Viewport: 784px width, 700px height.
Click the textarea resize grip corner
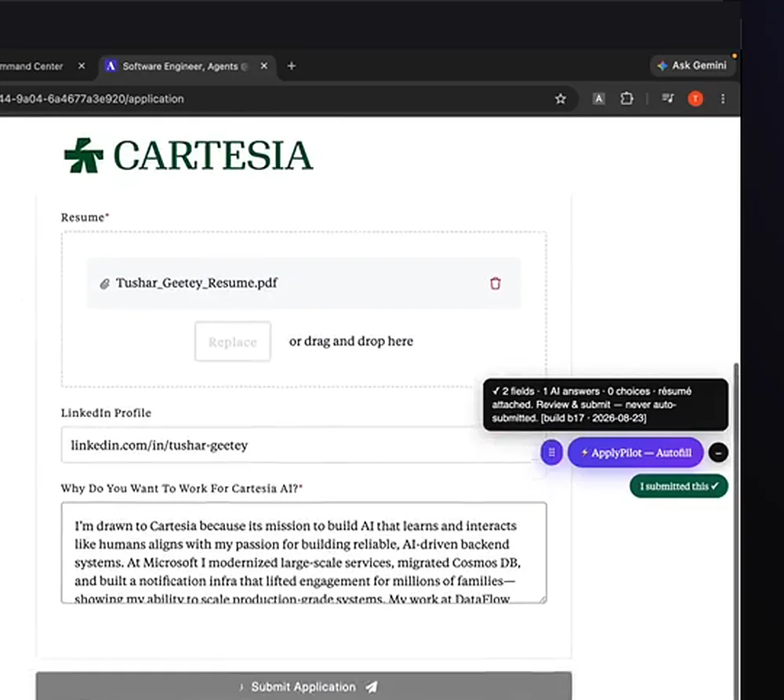click(542, 599)
